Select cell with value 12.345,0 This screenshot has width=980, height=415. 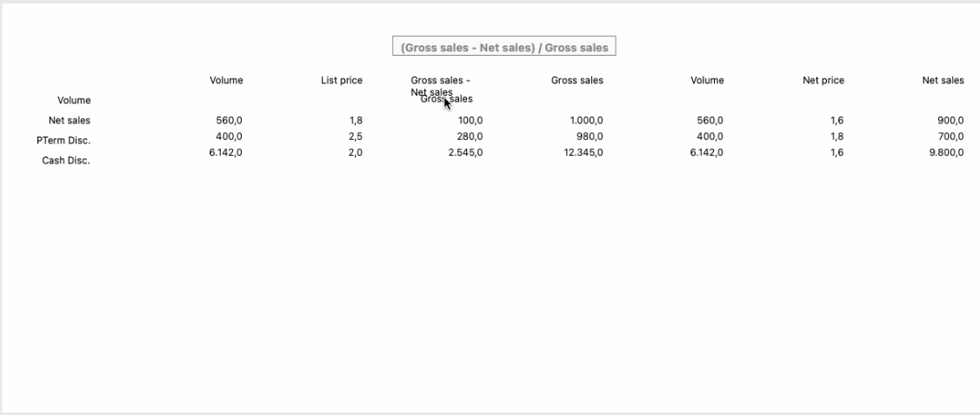click(583, 152)
